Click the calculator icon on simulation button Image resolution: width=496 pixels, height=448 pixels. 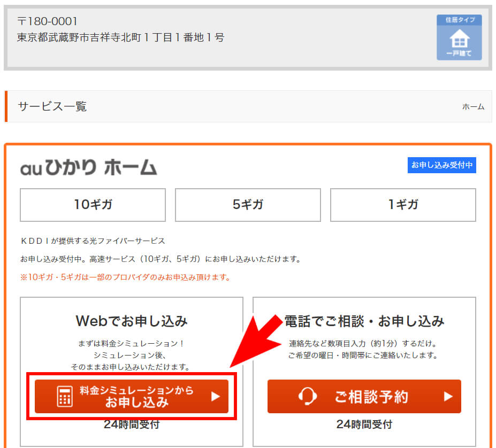(x=65, y=396)
